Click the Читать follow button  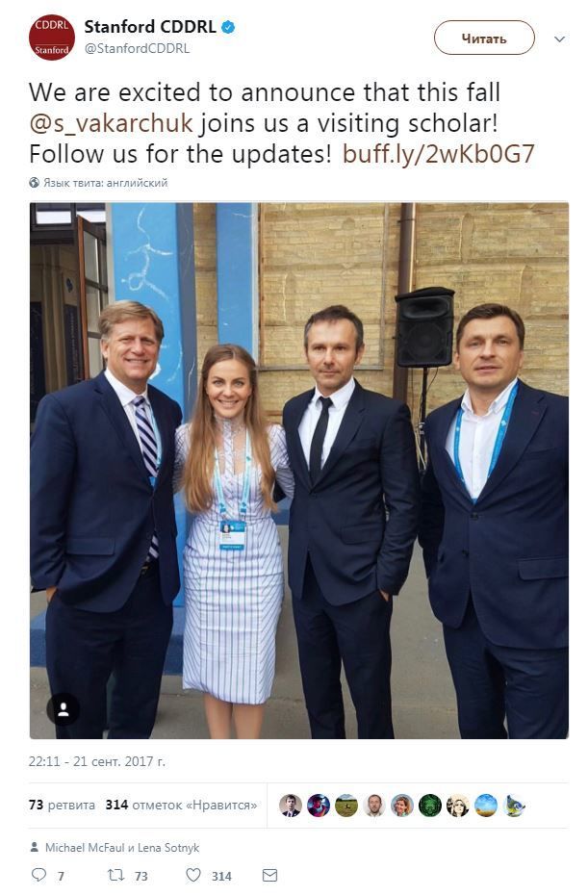coord(484,38)
